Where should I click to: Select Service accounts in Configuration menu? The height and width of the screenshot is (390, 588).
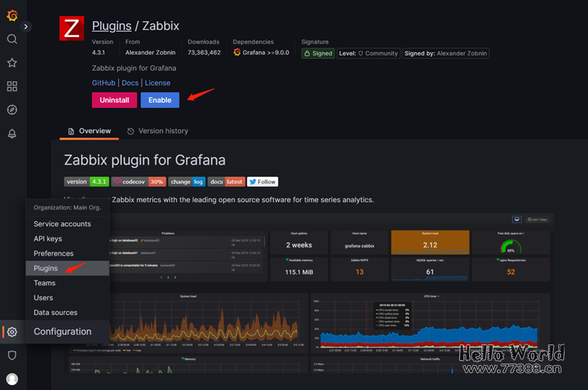[x=68, y=224]
